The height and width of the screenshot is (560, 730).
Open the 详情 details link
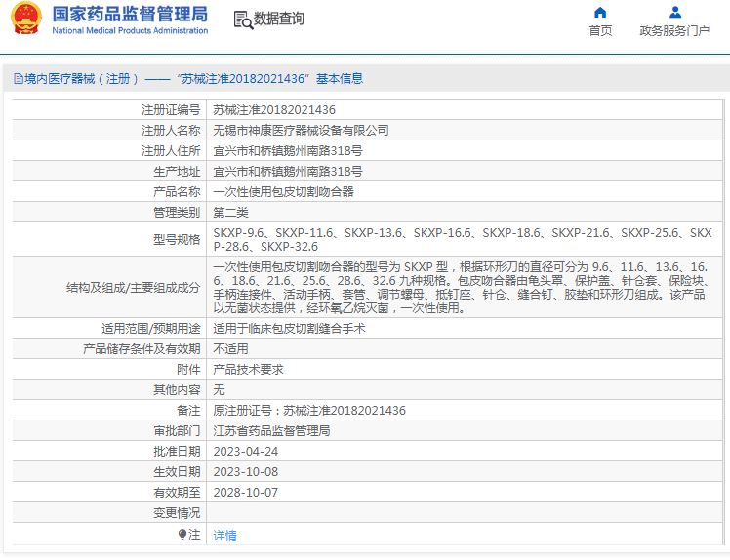pyautogui.click(x=224, y=536)
